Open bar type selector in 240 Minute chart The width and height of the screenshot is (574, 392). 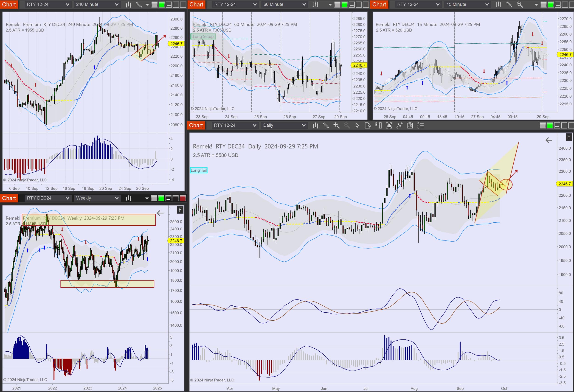pyautogui.click(x=128, y=4)
